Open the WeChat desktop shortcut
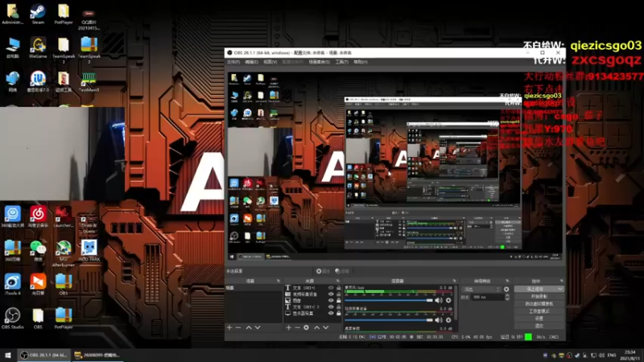Screen dimensions: 644x362 click(x=38, y=250)
